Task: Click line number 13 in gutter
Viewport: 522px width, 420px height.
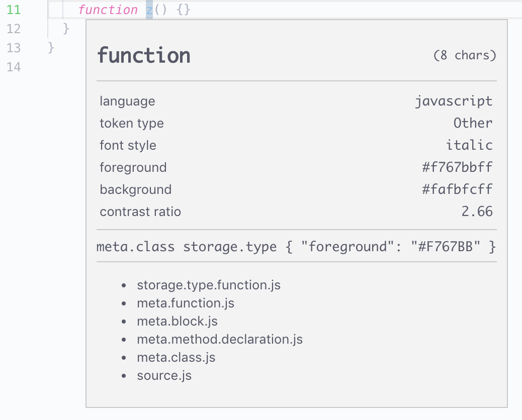Action: (14, 48)
